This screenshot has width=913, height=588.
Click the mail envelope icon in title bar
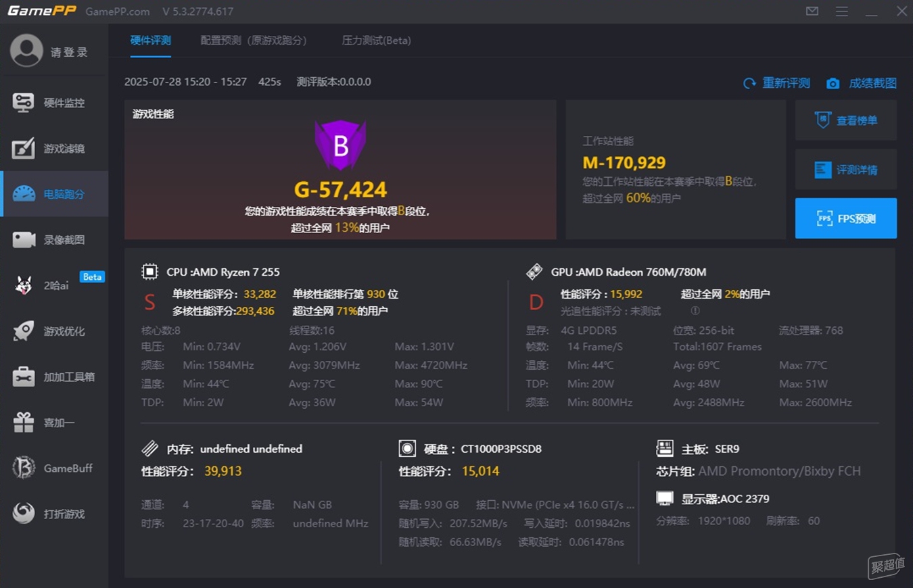tap(812, 11)
